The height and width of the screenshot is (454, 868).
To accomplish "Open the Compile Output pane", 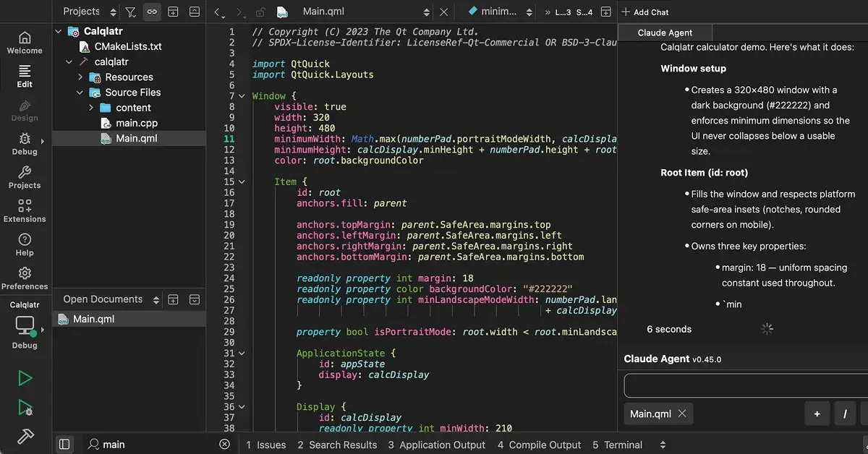I will 539,445.
